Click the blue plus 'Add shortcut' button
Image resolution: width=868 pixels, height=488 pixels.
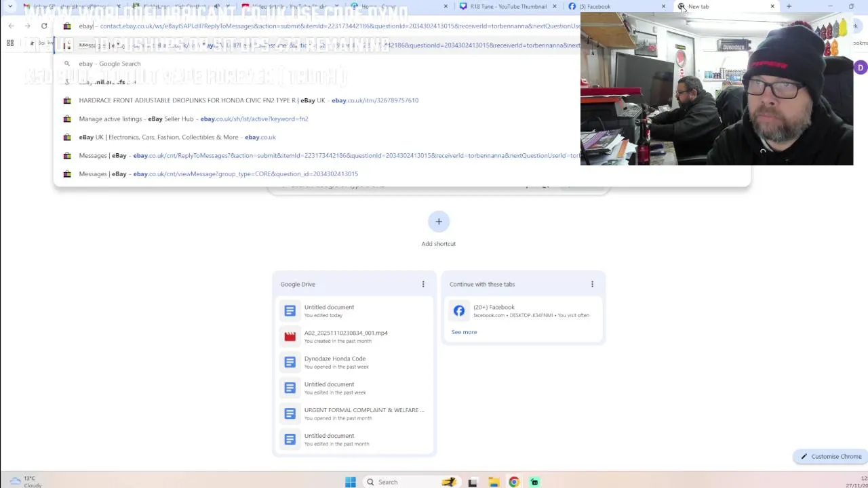(x=439, y=222)
